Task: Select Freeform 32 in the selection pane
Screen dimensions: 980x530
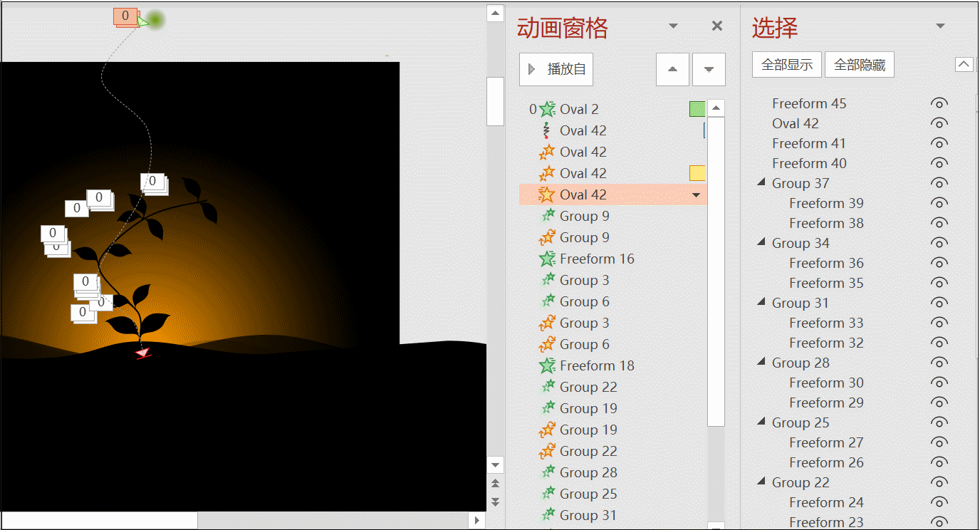Action: coord(826,343)
